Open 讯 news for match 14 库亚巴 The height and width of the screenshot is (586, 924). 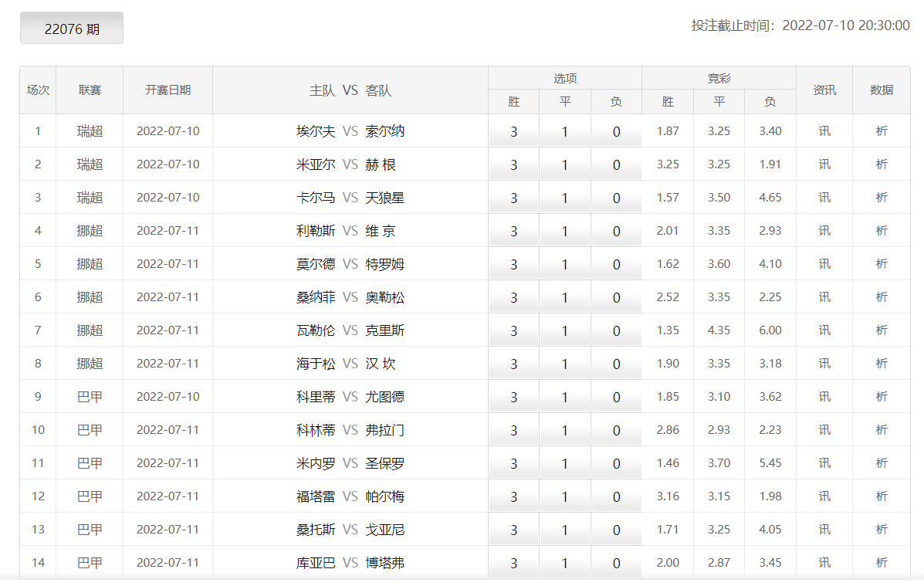point(824,562)
